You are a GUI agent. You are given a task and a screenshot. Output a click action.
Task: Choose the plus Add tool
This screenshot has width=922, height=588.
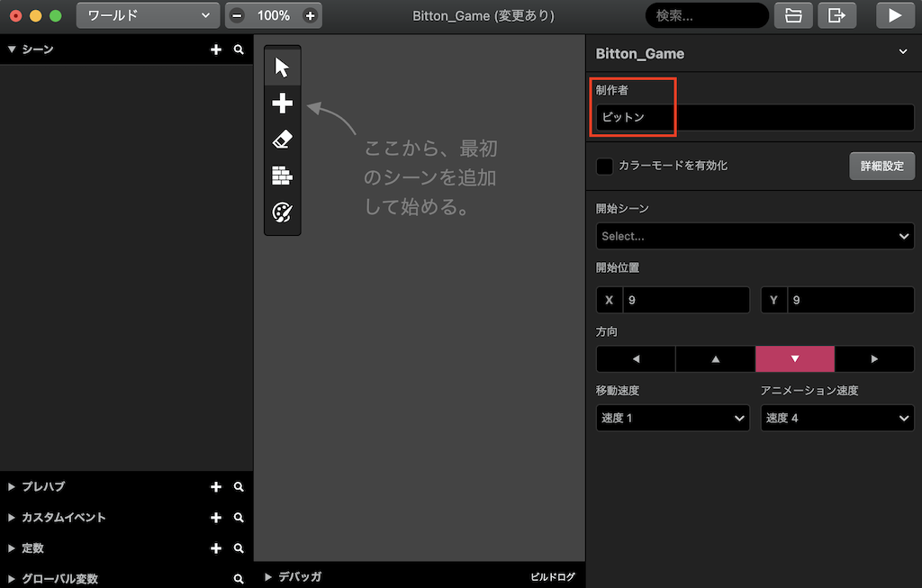(x=282, y=104)
